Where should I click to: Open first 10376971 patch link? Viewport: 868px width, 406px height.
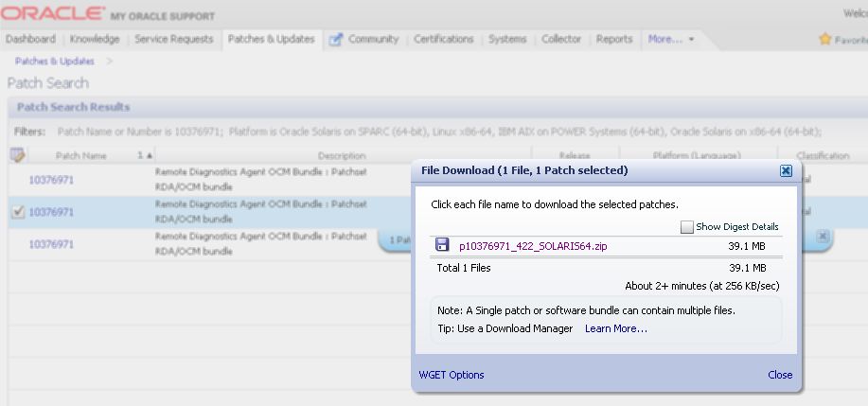click(51, 180)
